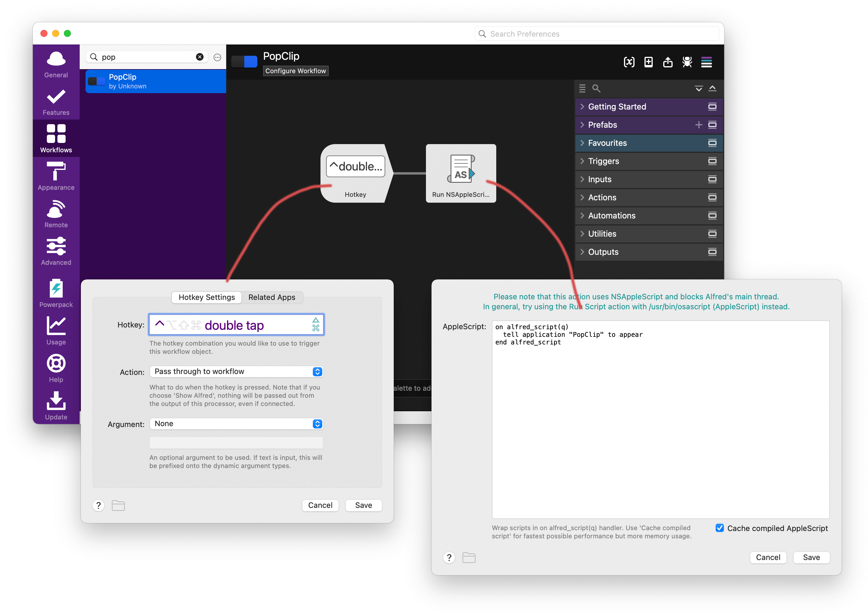This screenshot has width=868, height=613.
Task: Toggle PopClip workflow switch in header
Action: pos(244,62)
